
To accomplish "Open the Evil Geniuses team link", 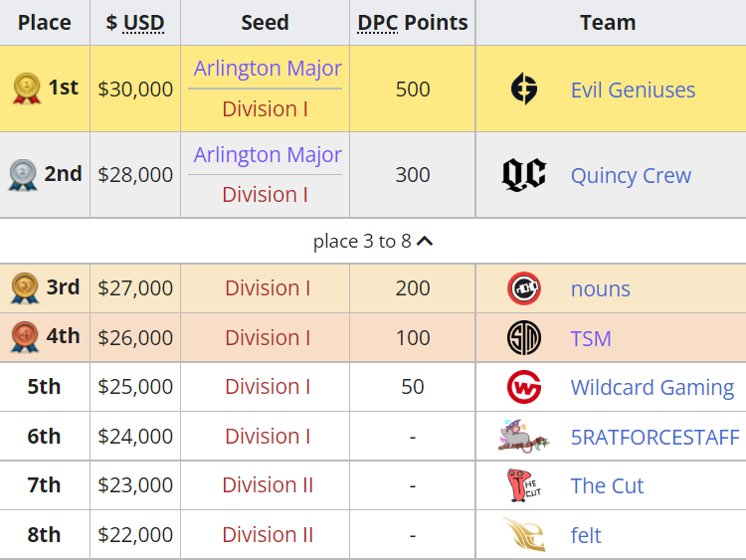I will 633,91.
